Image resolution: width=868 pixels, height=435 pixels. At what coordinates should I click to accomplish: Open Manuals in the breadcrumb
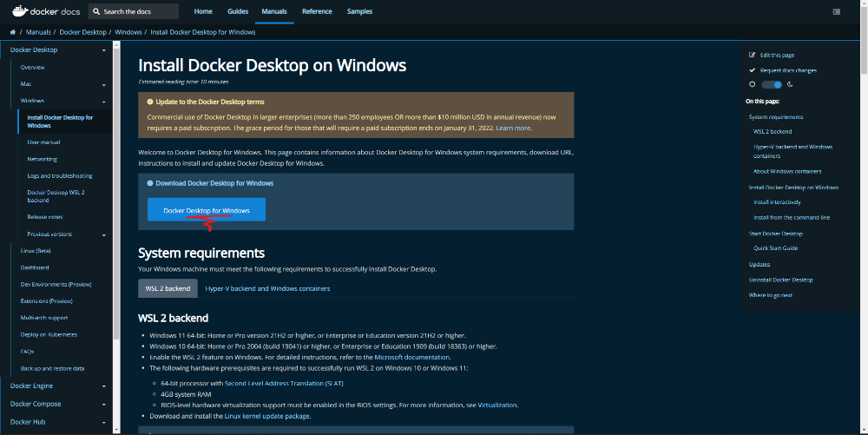coord(38,32)
